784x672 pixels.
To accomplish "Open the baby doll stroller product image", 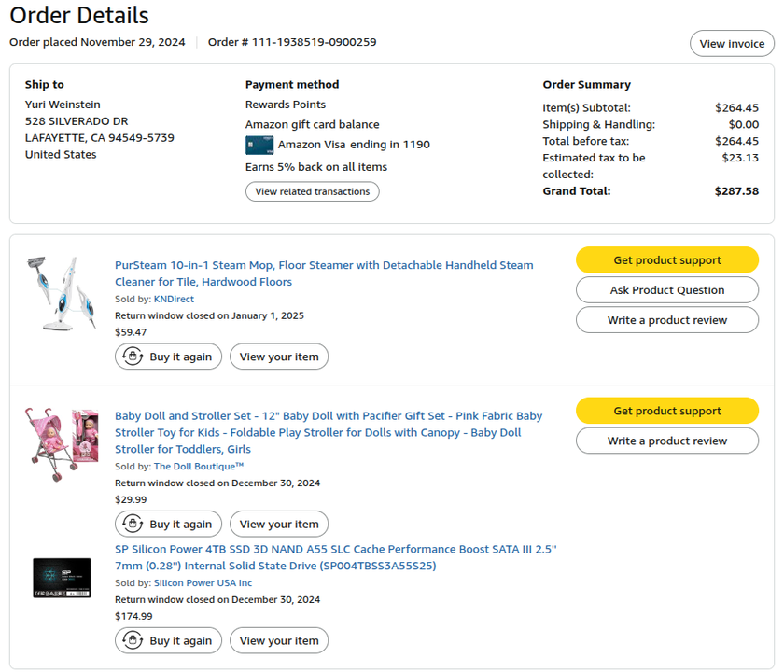I will pyautogui.click(x=62, y=443).
